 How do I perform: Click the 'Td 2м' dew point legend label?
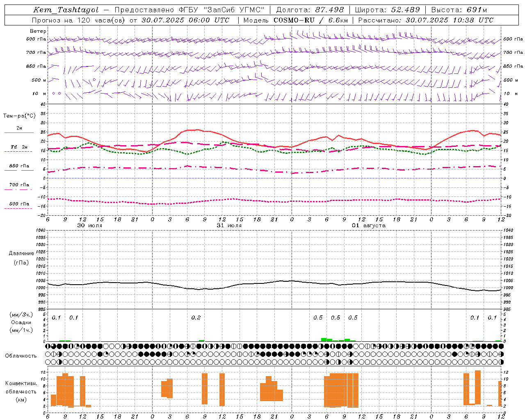tap(19, 147)
